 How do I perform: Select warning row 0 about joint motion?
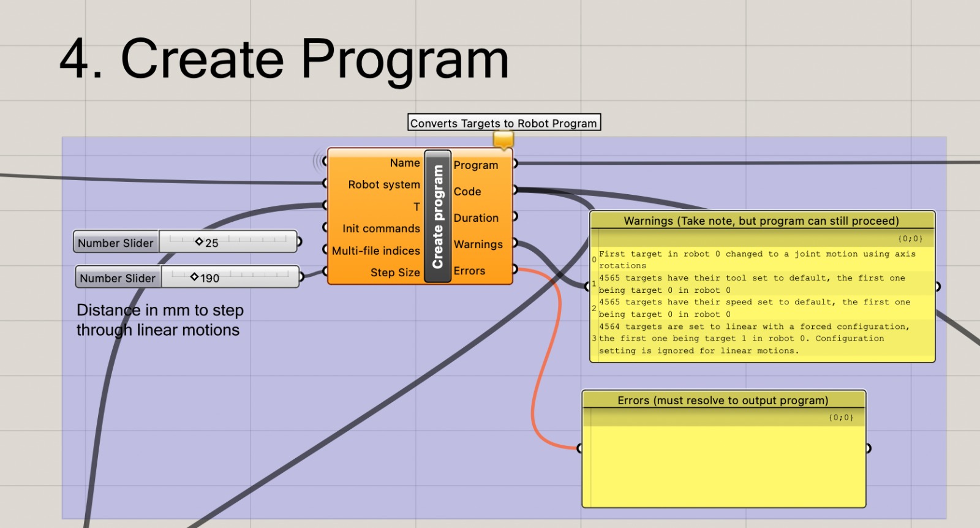tap(763, 260)
